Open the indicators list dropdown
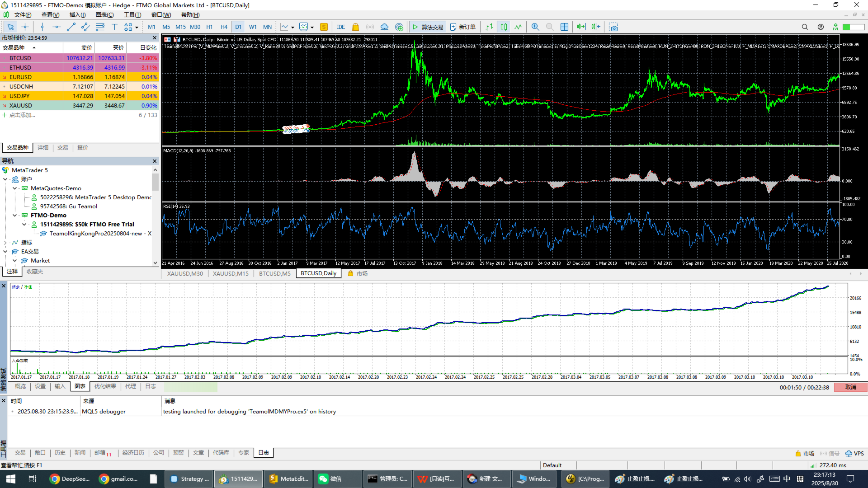 [292, 28]
